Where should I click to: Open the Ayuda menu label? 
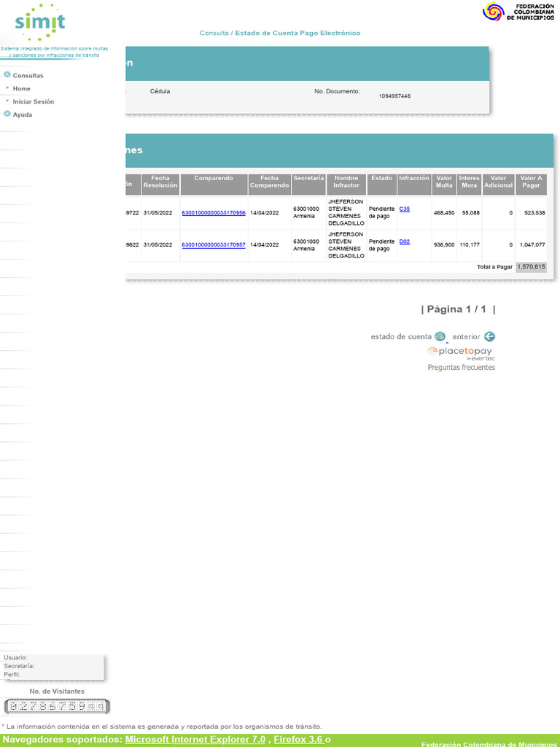(x=23, y=115)
